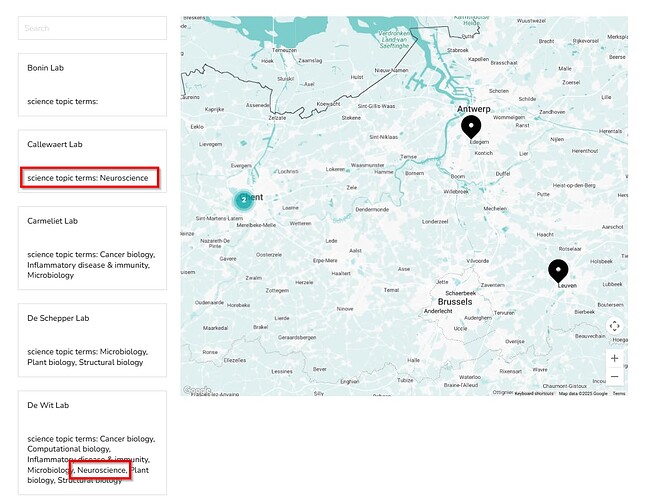Click the Geraardsbergen label on the map
This screenshot has width=646, height=499.
tap(297, 337)
